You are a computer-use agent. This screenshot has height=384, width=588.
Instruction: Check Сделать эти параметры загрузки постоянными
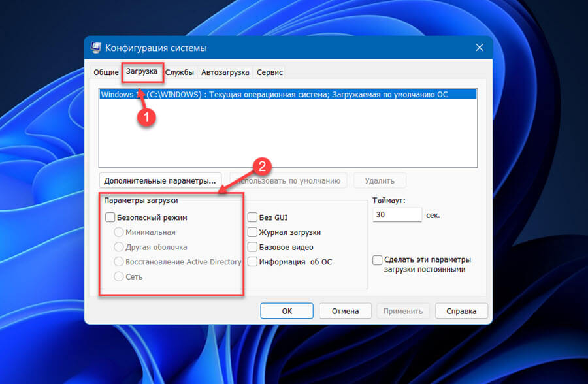tap(377, 260)
